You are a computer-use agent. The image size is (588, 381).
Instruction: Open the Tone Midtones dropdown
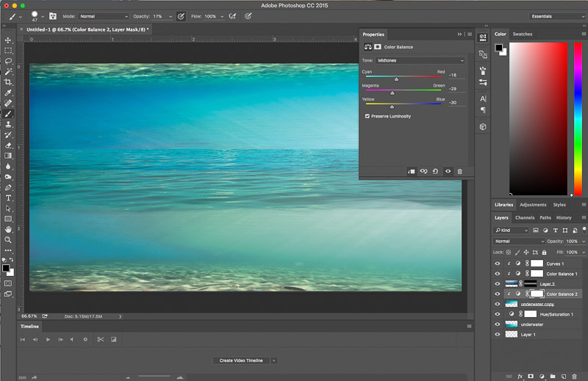(x=420, y=60)
